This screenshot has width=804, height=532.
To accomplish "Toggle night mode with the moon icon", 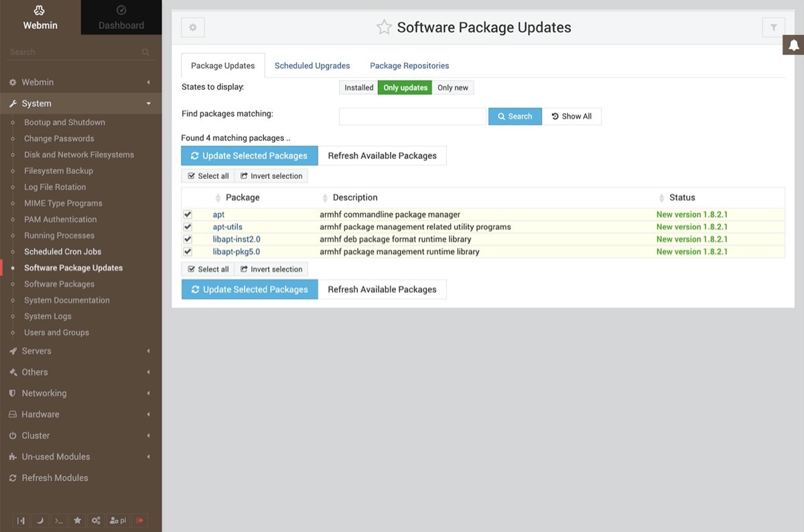I will pyautogui.click(x=40, y=521).
